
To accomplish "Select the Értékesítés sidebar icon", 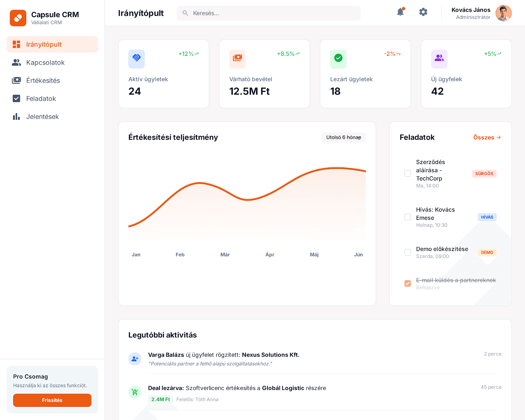I will (16, 80).
